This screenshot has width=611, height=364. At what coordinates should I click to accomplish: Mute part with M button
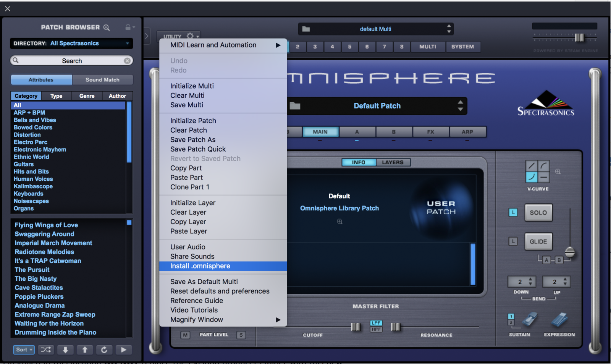[x=185, y=335]
